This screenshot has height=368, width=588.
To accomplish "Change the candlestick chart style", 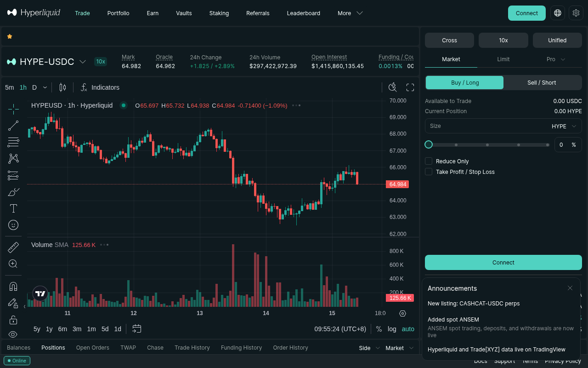I will click(62, 87).
